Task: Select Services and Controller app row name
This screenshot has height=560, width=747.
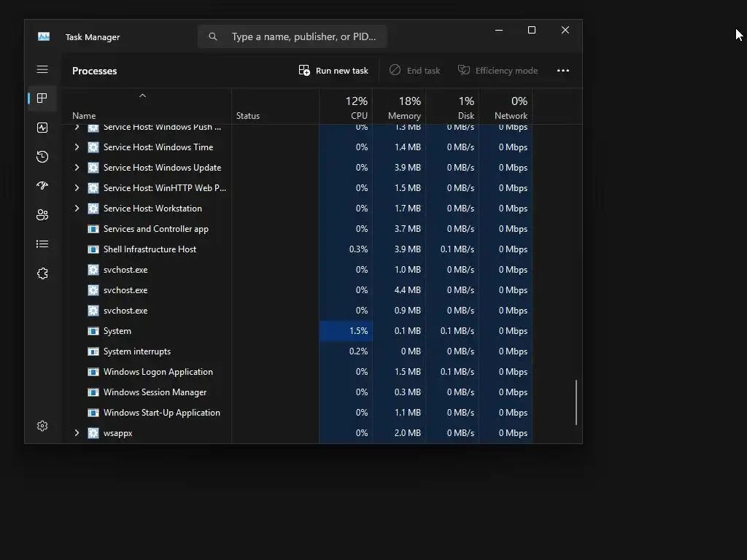Action: point(156,228)
